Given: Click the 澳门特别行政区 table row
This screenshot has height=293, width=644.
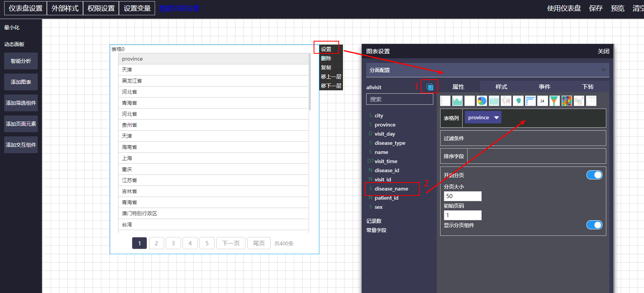Looking at the screenshot, I should pos(213,213).
